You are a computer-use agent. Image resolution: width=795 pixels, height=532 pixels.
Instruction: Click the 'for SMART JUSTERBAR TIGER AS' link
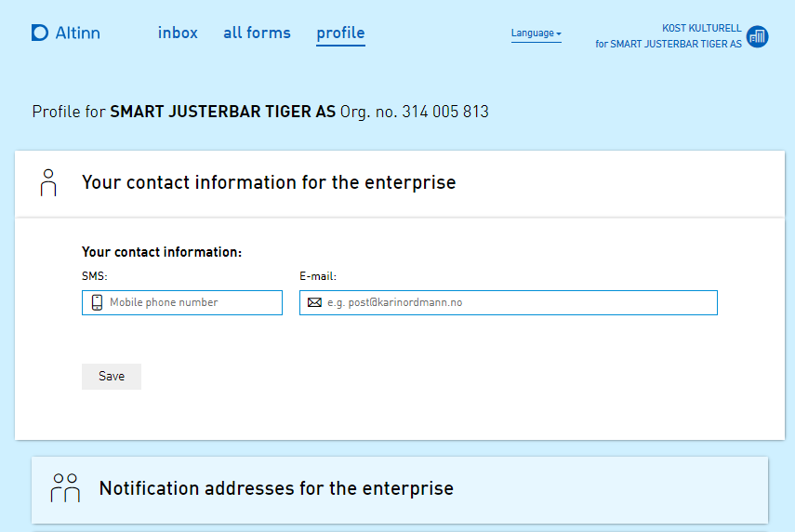tap(668, 44)
